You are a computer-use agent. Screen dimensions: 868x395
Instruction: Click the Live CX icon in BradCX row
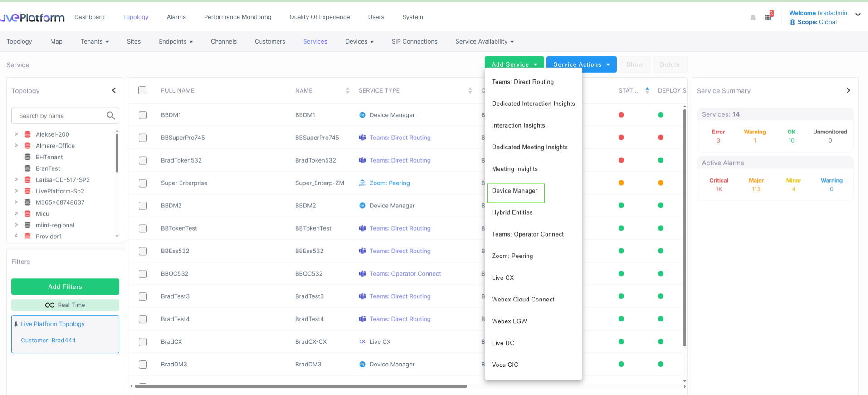pos(362,342)
